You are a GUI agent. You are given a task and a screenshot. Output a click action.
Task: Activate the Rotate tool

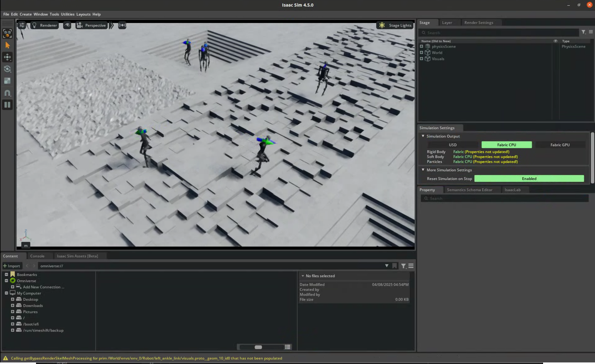[x=7, y=69]
